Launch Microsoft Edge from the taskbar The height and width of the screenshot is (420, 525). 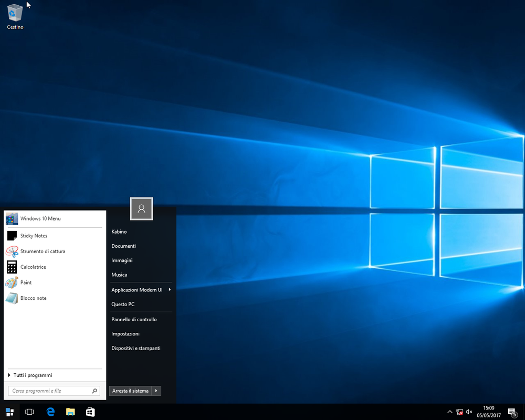50,412
